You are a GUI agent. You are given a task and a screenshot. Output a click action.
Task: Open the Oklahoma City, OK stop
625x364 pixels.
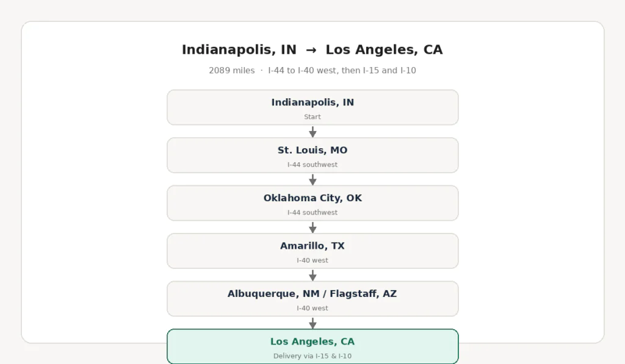click(312, 203)
